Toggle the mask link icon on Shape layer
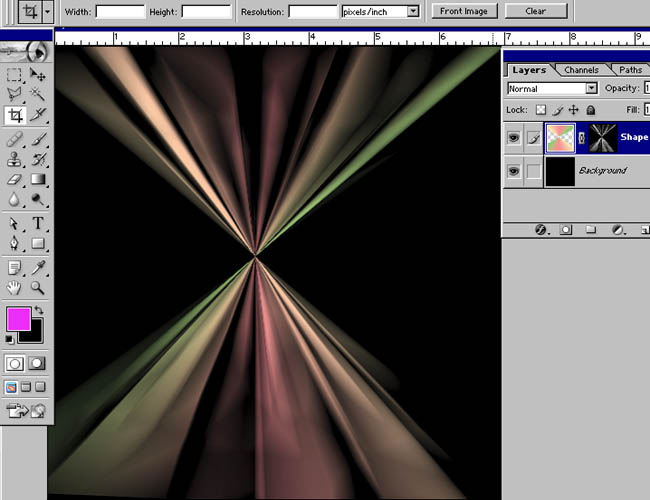 point(582,138)
